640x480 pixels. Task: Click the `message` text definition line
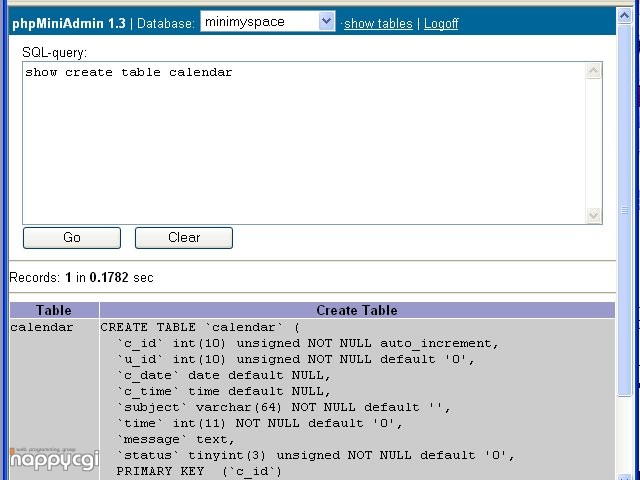coord(176,440)
